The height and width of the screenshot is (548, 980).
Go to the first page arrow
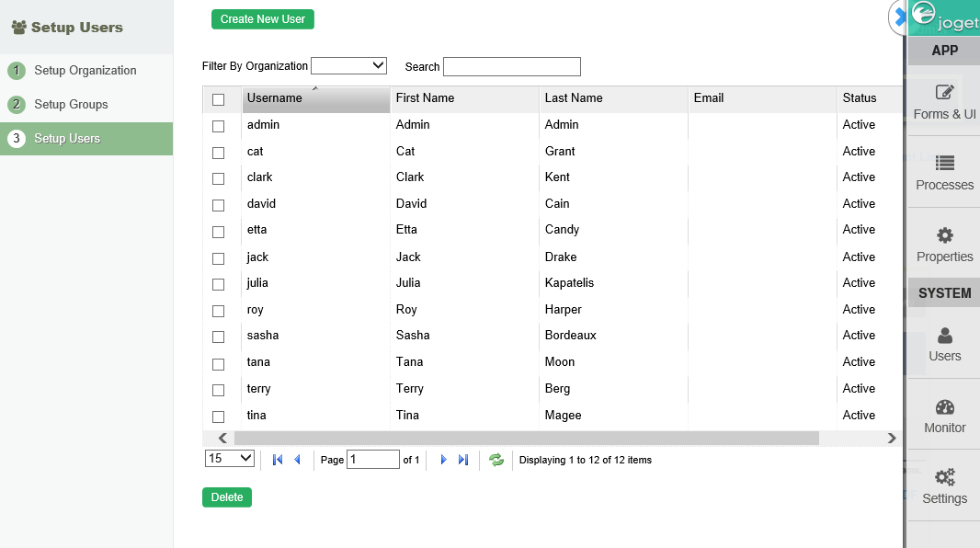point(278,460)
